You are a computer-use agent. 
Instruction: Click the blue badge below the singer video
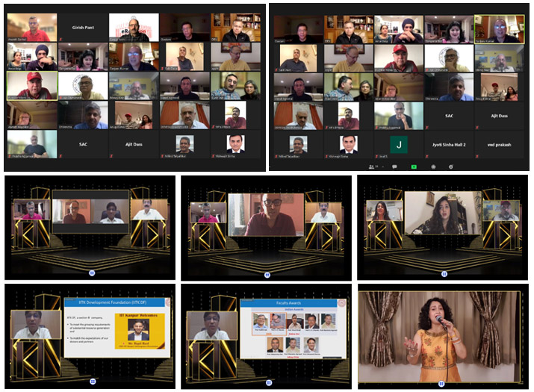(441, 384)
